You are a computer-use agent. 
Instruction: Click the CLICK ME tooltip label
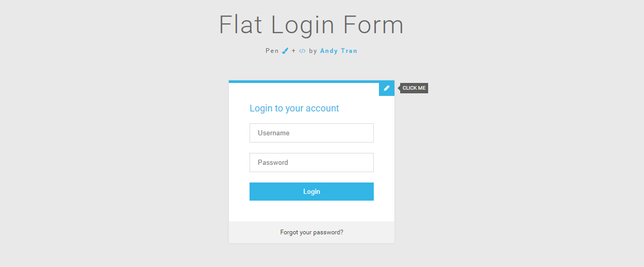414,88
